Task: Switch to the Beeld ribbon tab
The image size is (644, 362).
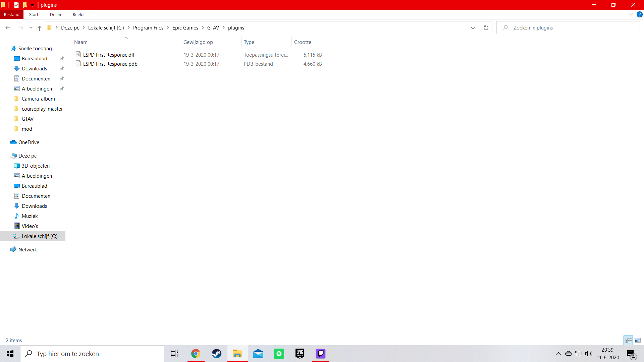Action: [x=78, y=14]
